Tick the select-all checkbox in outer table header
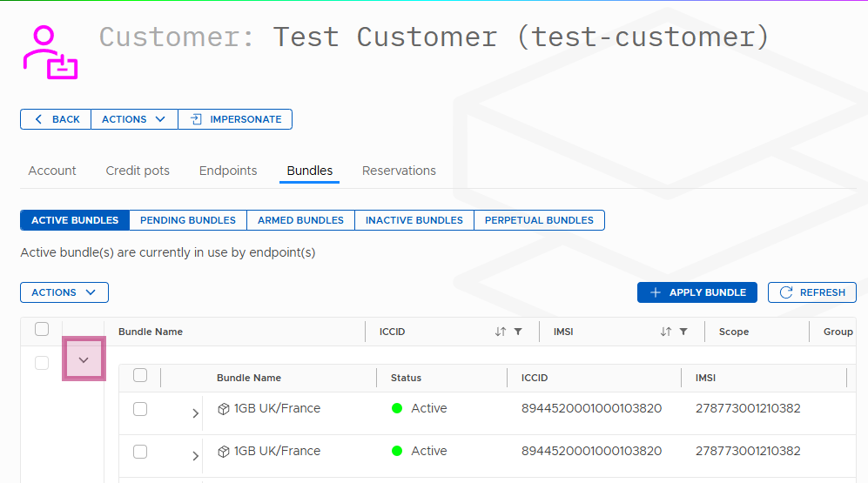868x483 pixels. pyautogui.click(x=42, y=329)
